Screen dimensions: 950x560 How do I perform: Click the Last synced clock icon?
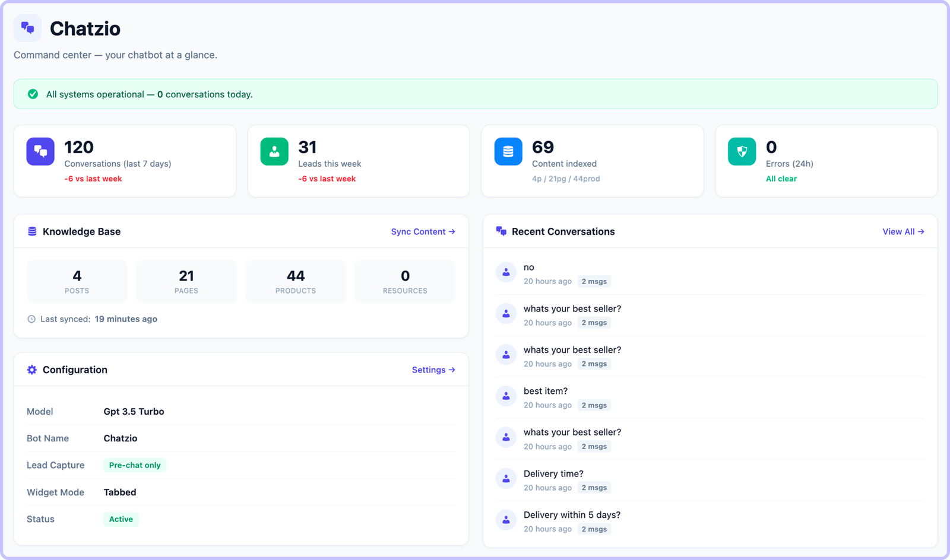31,319
